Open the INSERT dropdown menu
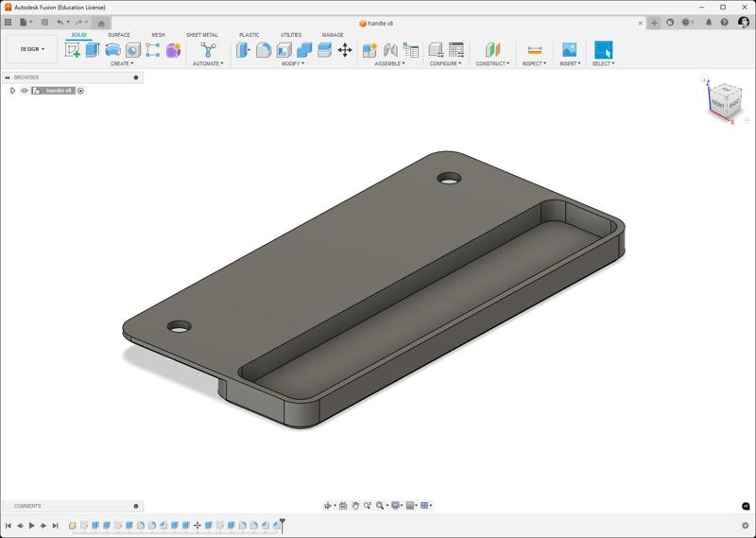This screenshot has height=538, width=756. 570,63
